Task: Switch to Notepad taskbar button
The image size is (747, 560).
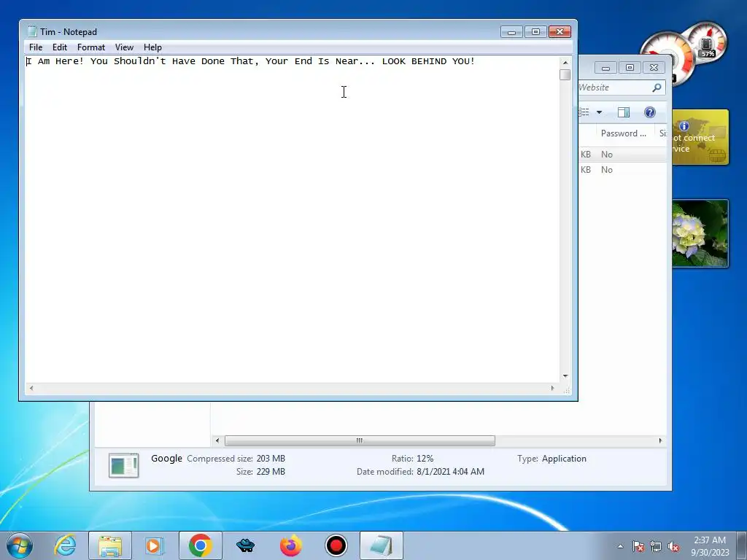Action: 382,545
